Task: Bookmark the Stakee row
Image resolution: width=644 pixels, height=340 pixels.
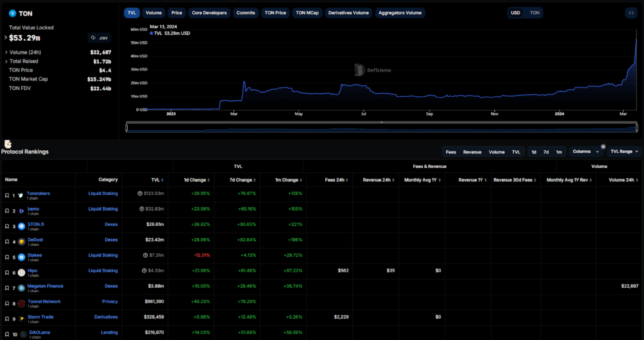Action: point(7,257)
